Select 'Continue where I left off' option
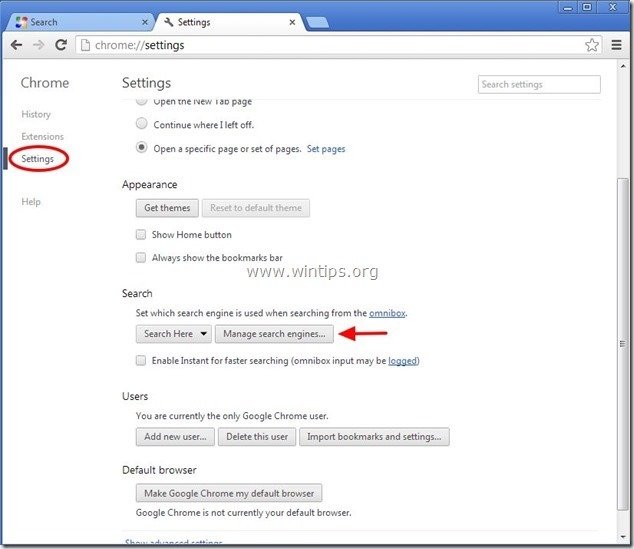Screen dimensions: 634x549 (142, 125)
